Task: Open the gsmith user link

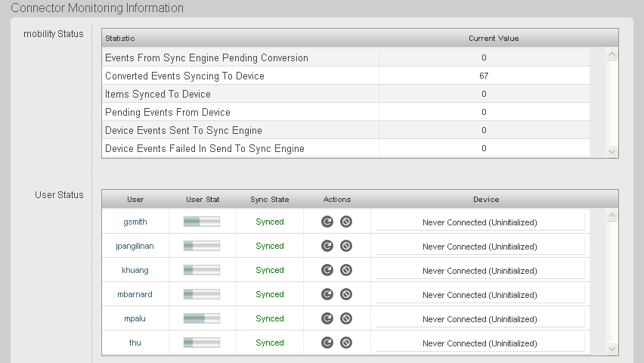Action: click(x=135, y=222)
